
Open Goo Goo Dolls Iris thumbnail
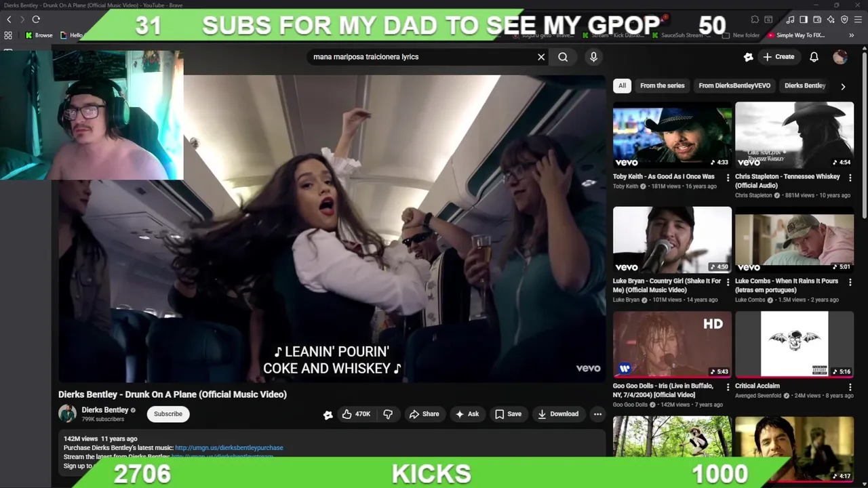tap(672, 344)
